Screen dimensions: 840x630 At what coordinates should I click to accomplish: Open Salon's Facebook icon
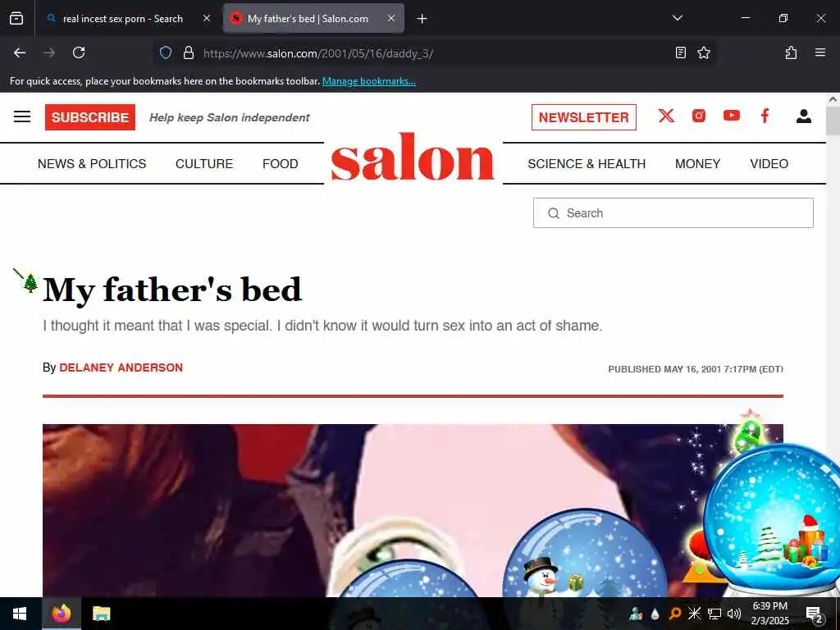click(765, 116)
